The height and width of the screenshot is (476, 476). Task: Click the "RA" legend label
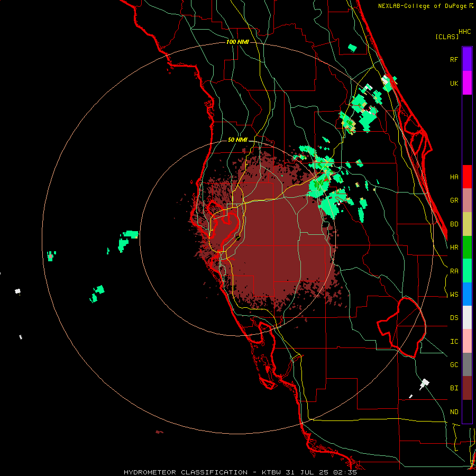point(454,271)
